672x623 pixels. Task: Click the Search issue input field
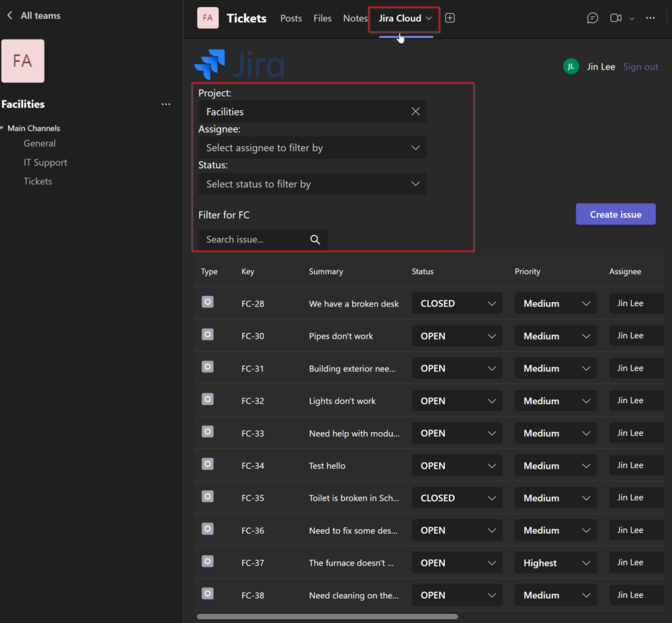(262, 240)
